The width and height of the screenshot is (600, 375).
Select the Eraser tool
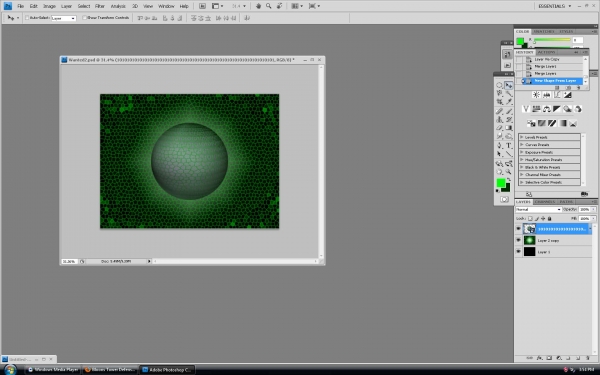point(499,128)
